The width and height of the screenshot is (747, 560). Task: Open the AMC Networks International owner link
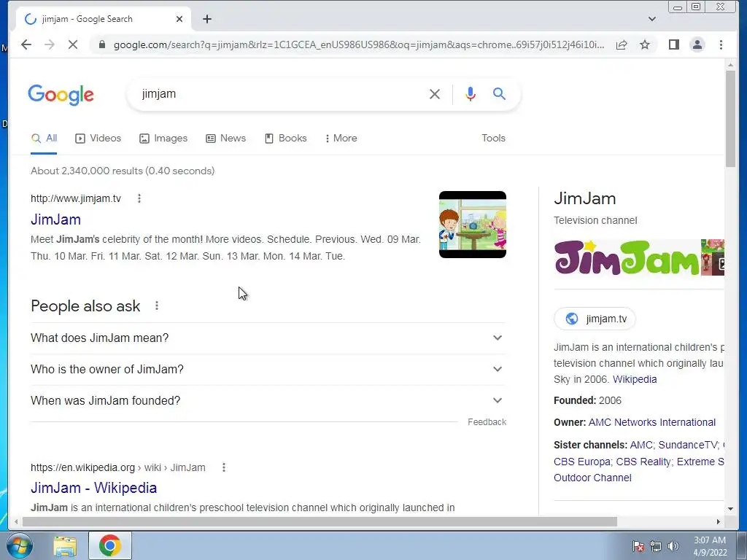[651, 422]
